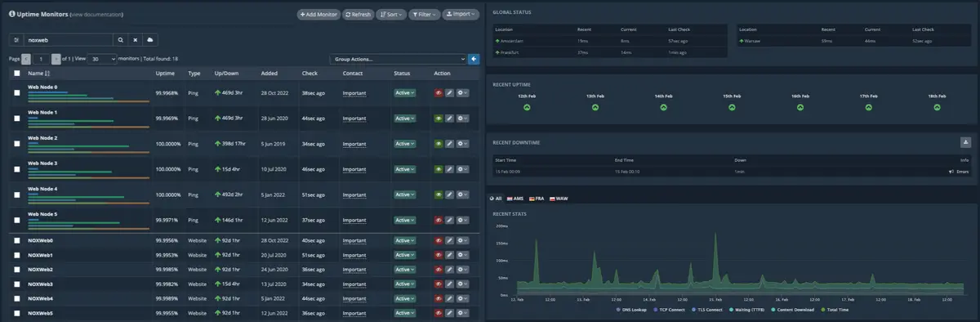The width and height of the screenshot is (980, 322).
Task: Edit NOXWeb3 with pencil icon
Action: tap(449, 284)
